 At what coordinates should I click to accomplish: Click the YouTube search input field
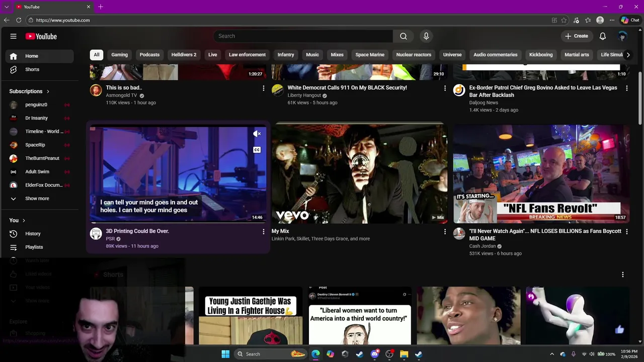point(303,36)
